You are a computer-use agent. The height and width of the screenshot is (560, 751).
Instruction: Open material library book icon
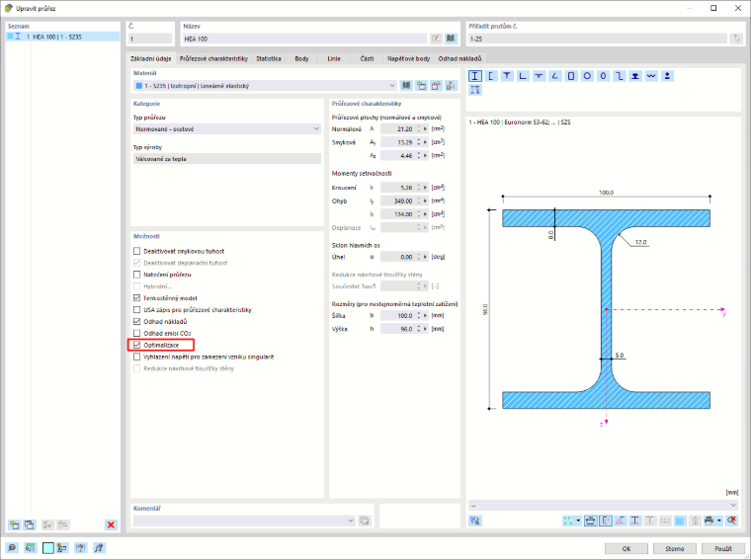coord(406,86)
